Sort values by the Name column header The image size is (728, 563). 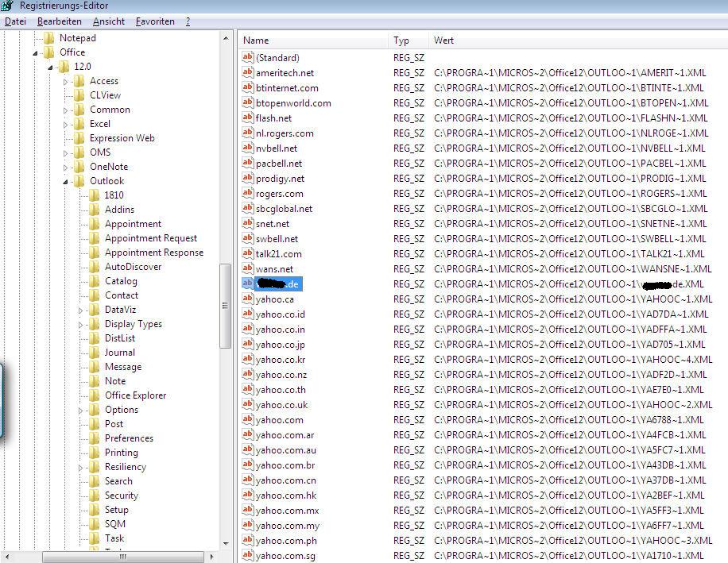pyautogui.click(x=313, y=40)
